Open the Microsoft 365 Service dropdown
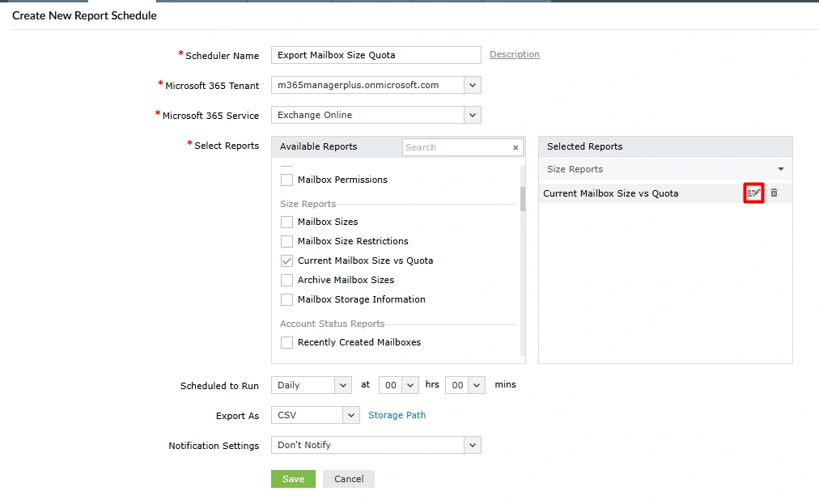 coord(472,115)
